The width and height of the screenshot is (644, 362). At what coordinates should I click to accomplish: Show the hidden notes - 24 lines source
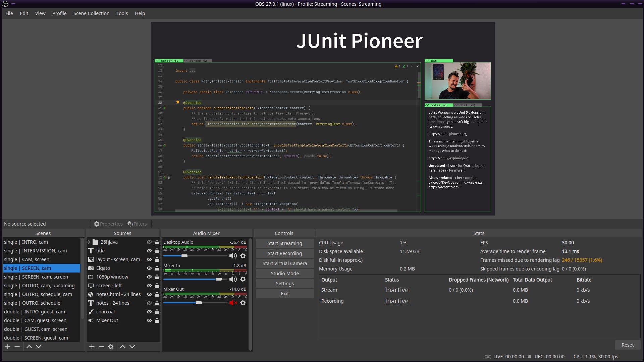pyautogui.click(x=149, y=303)
